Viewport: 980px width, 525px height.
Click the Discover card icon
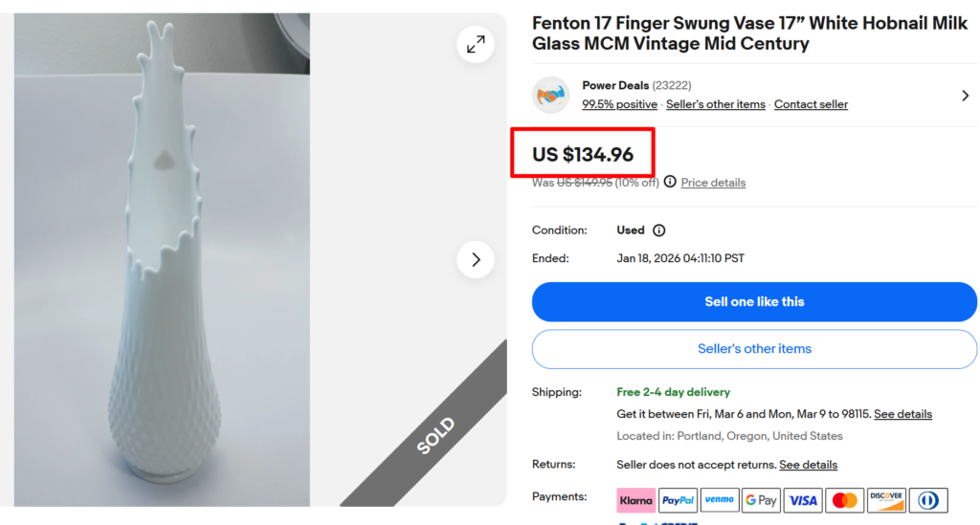[886, 500]
